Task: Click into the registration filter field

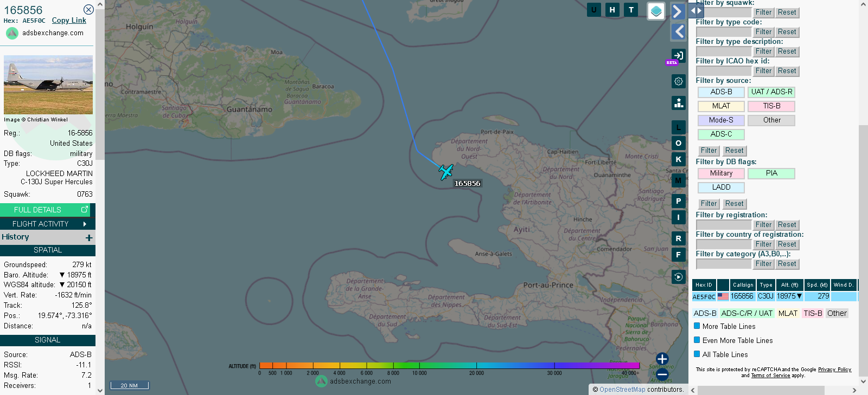Action: pos(724,225)
